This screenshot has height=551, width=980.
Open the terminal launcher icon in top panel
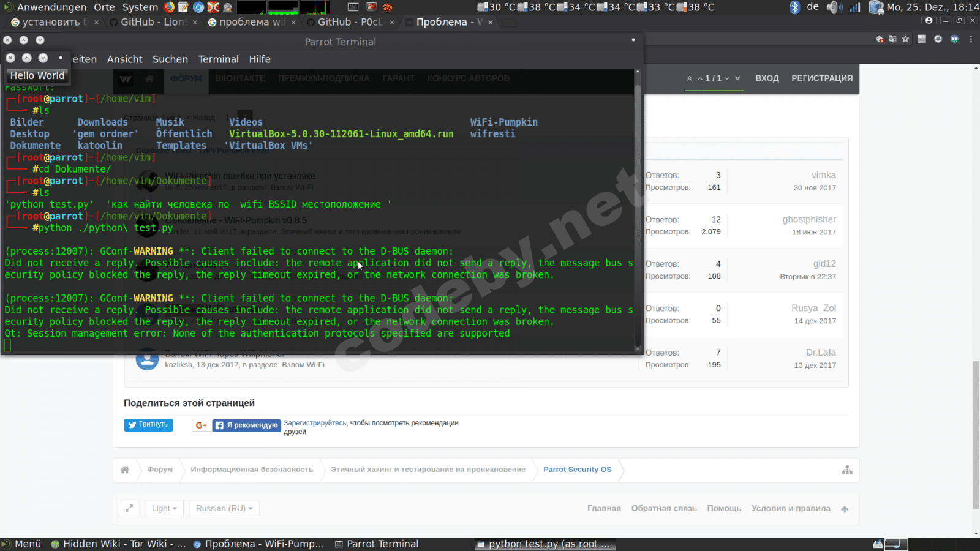point(353,7)
